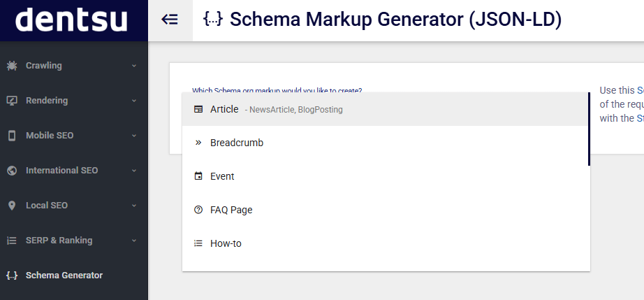Click the How-to list icon
The image size is (644, 300).
pyautogui.click(x=198, y=243)
